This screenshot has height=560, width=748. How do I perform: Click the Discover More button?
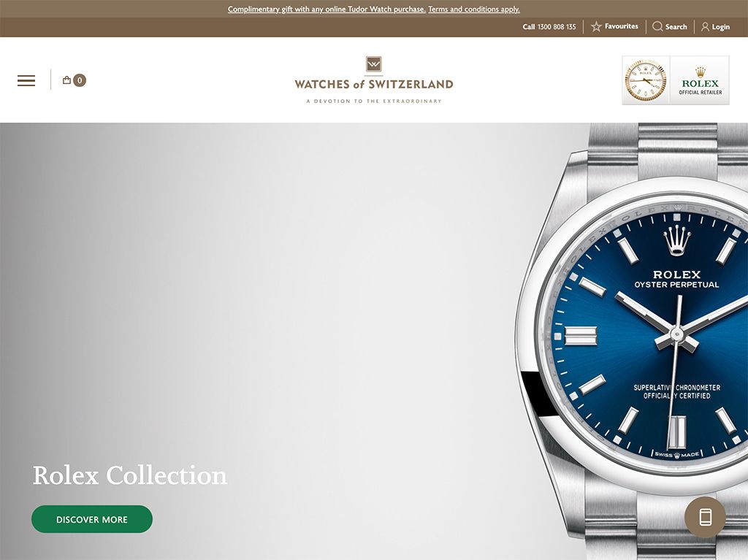(92, 519)
